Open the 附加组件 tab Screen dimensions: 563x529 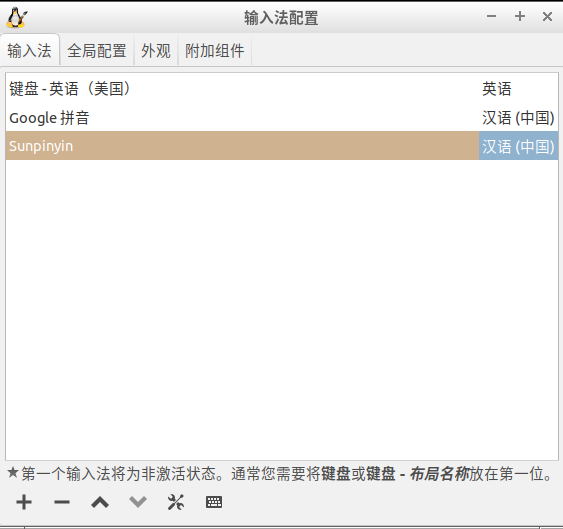(215, 50)
